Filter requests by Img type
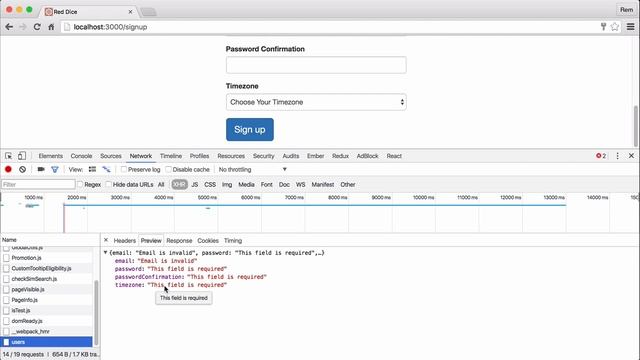 point(227,184)
